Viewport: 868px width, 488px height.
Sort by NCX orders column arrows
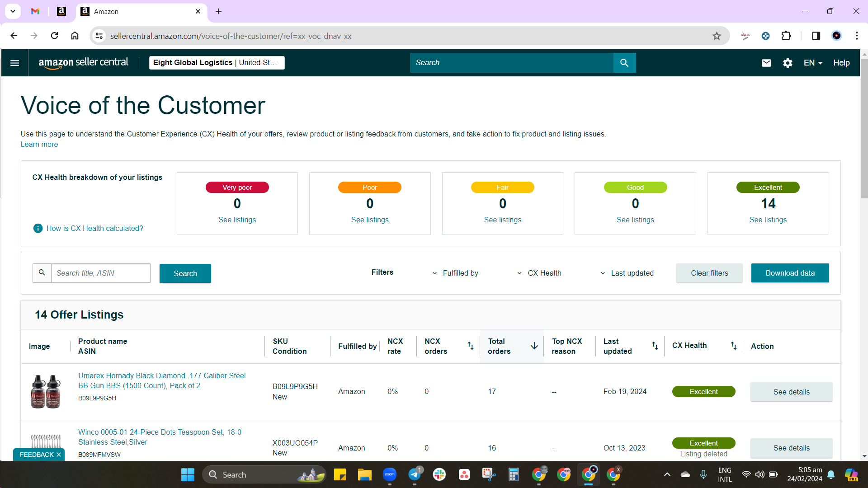(x=470, y=346)
